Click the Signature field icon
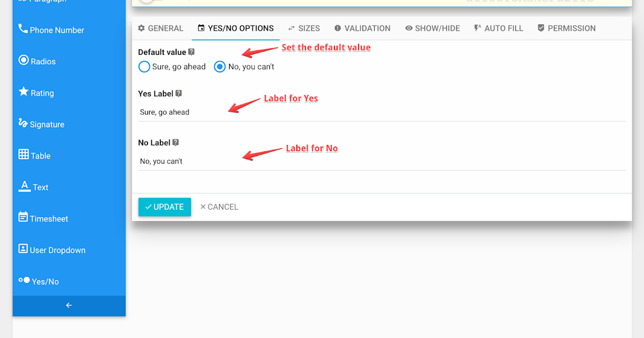 coord(23,123)
